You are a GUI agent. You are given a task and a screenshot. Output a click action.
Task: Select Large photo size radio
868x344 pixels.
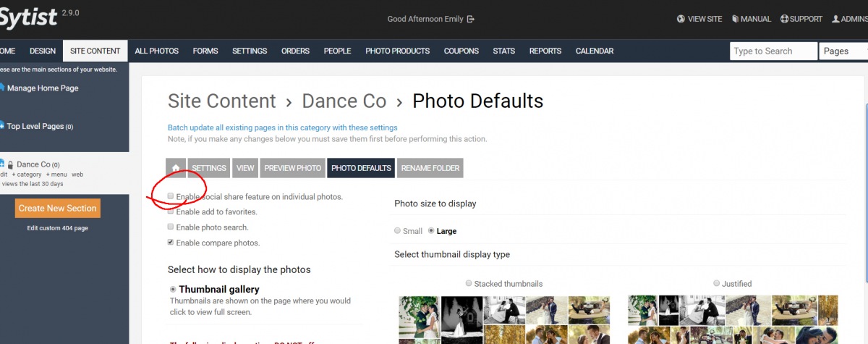(432, 231)
